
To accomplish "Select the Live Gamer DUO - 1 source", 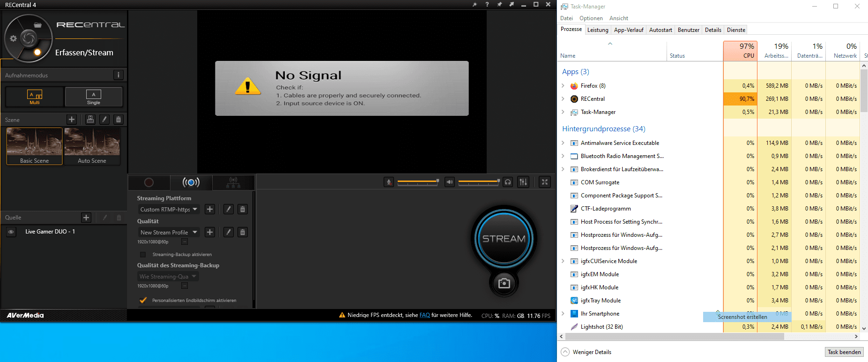I will [x=50, y=232].
